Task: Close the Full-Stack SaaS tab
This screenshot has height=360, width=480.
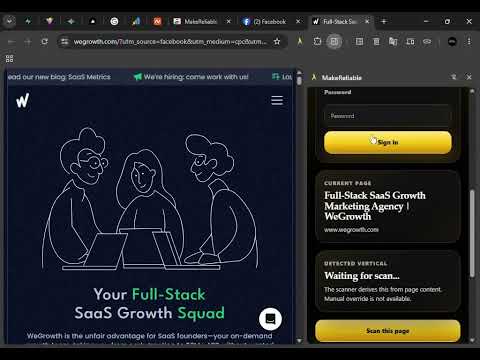Action: [367, 21]
